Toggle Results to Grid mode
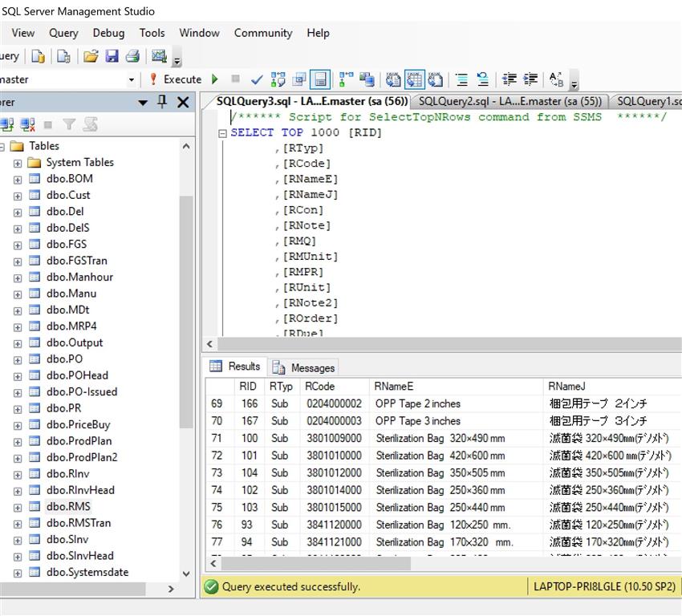The width and height of the screenshot is (682, 616). click(414, 79)
